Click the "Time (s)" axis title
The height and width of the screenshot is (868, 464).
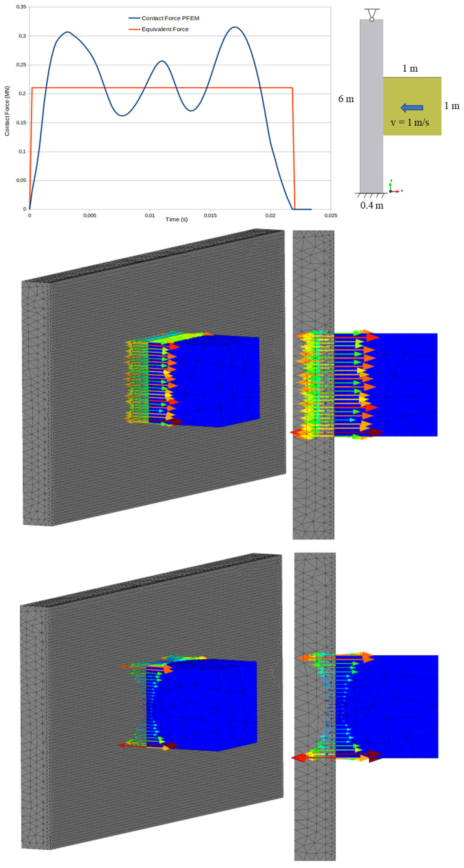(176, 219)
